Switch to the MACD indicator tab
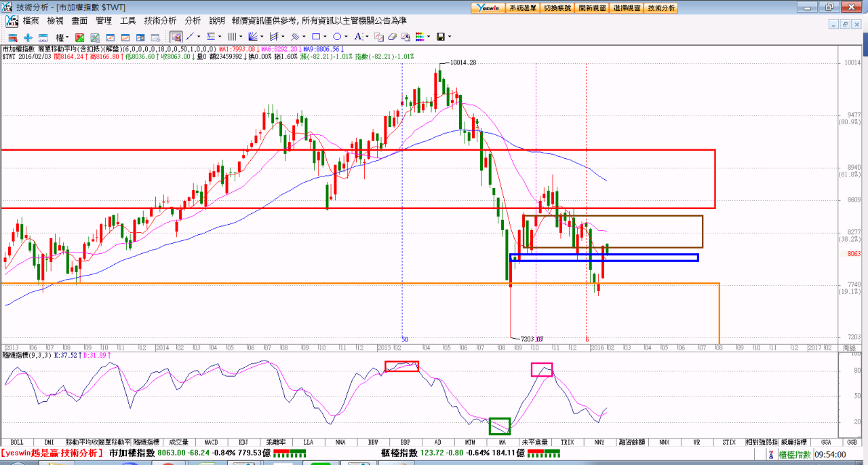The image size is (868, 465). tap(210, 441)
